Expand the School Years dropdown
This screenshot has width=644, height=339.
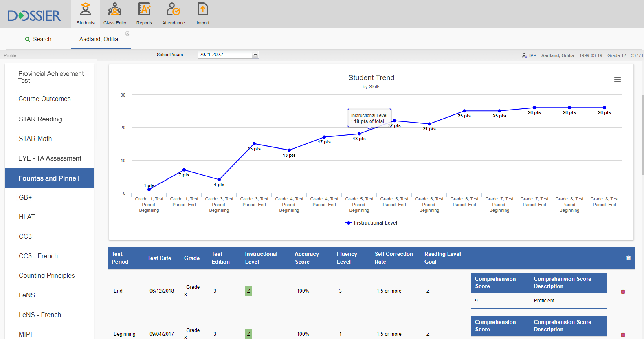(x=255, y=55)
